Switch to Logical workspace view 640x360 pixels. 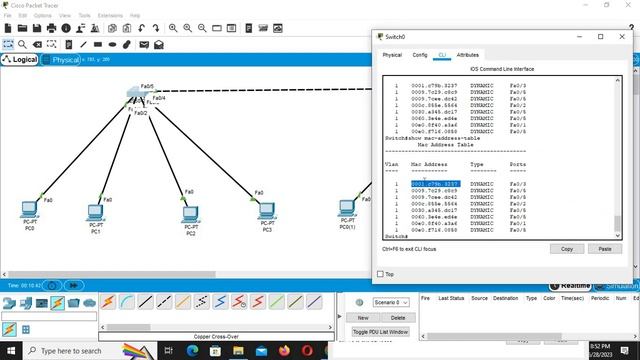pyautogui.click(x=20, y=60)
